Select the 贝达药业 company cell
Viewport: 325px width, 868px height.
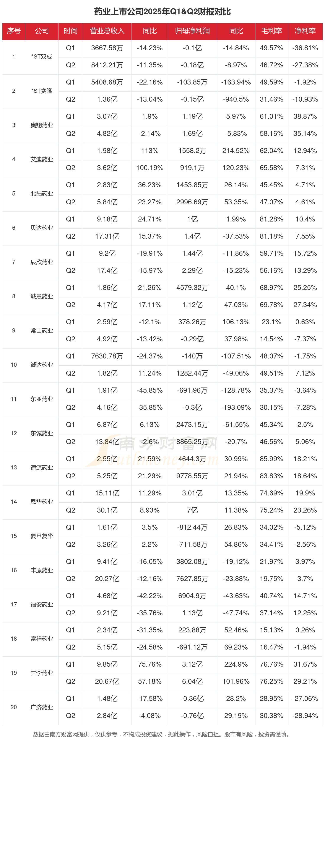click(42, 228)
